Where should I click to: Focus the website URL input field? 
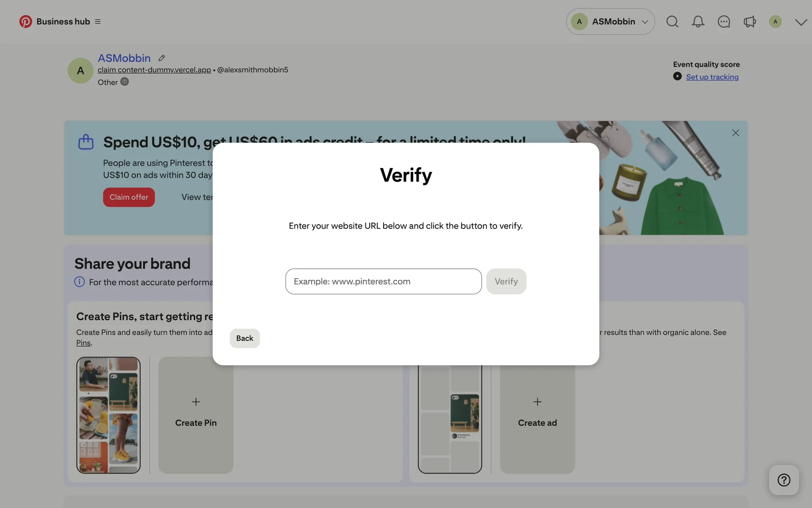383,282
